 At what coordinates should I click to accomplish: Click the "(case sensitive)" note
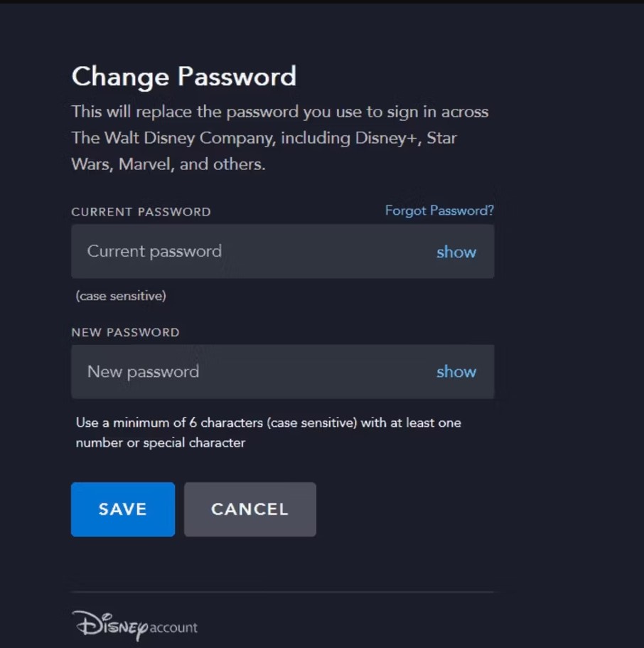click(x=121, y=295)
